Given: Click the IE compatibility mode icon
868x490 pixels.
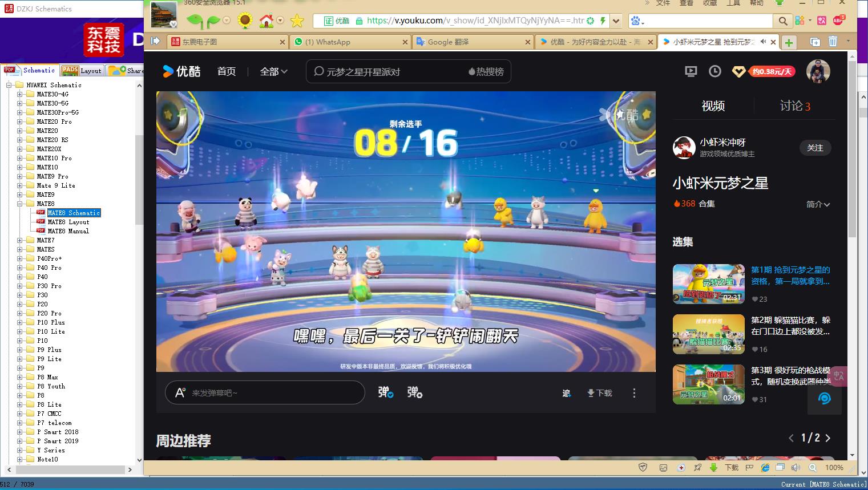Looking at the screenshot, I should (765, 467).
